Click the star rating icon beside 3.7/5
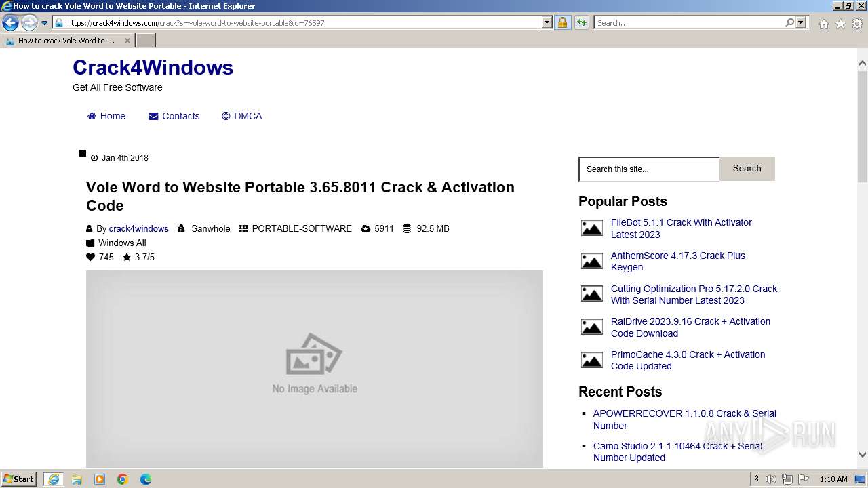This screenshot has height=488, width=868. coord(127,258)
